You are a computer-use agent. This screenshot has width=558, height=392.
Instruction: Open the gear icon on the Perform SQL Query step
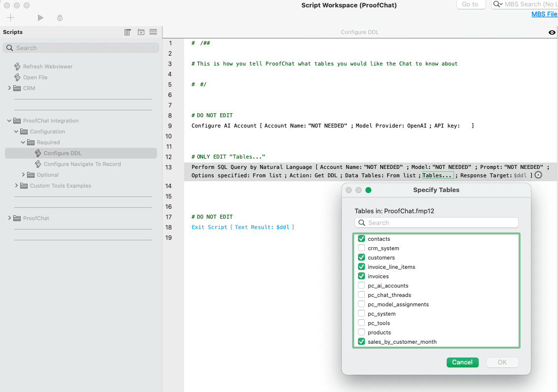(x=538, y=175)
